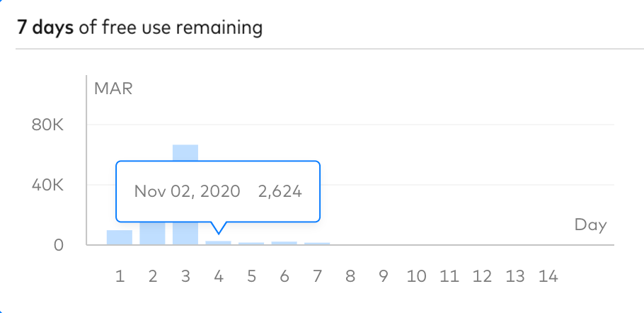Screen dimensions: 644x313
Task: Click the Day 7 bar
Action: 316,244
